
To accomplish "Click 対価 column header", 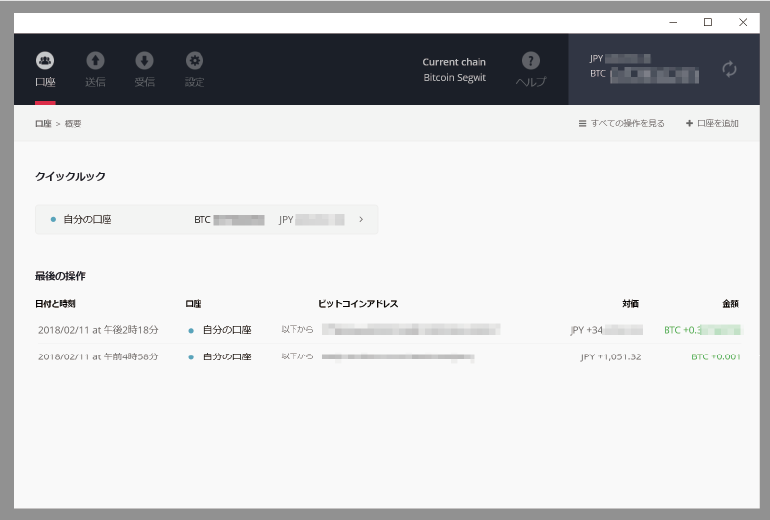I will [631, 304].
